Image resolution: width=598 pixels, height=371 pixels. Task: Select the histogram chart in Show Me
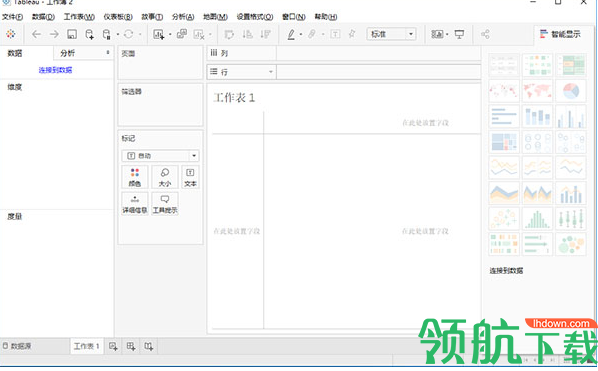click(x=537, y=218)
